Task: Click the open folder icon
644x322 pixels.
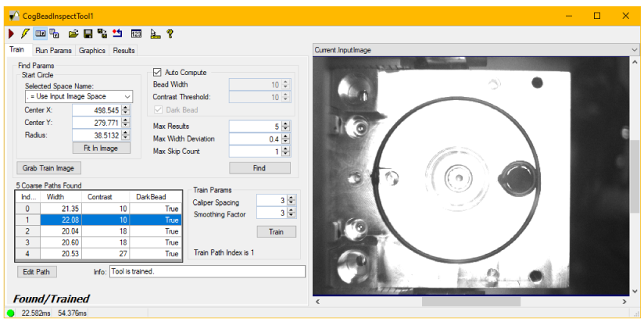Action: tap(73, 34)
